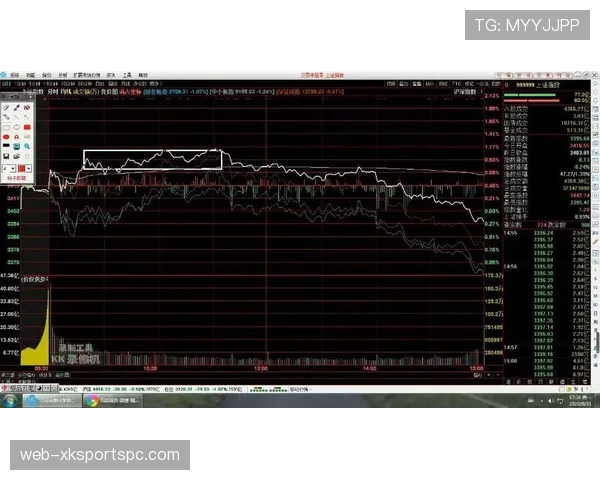This screenshot has height=480, width=600.
Task: Click the red text label at palette bottom
Action: [16, 178]
